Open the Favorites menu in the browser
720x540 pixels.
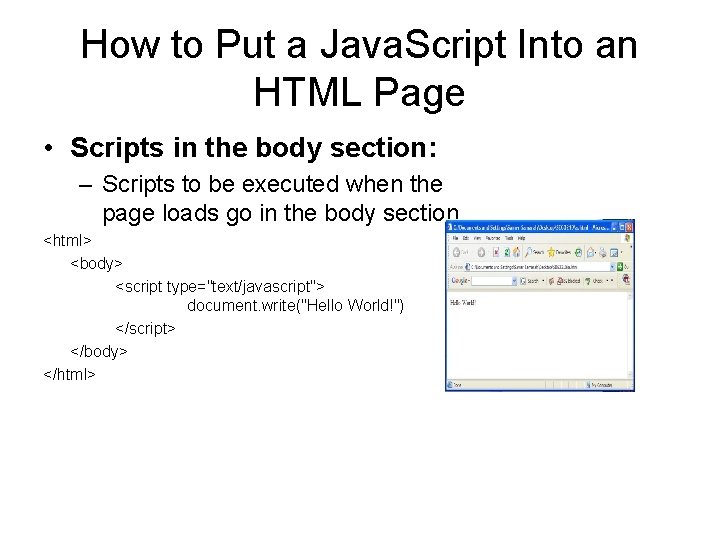point(493,238)
